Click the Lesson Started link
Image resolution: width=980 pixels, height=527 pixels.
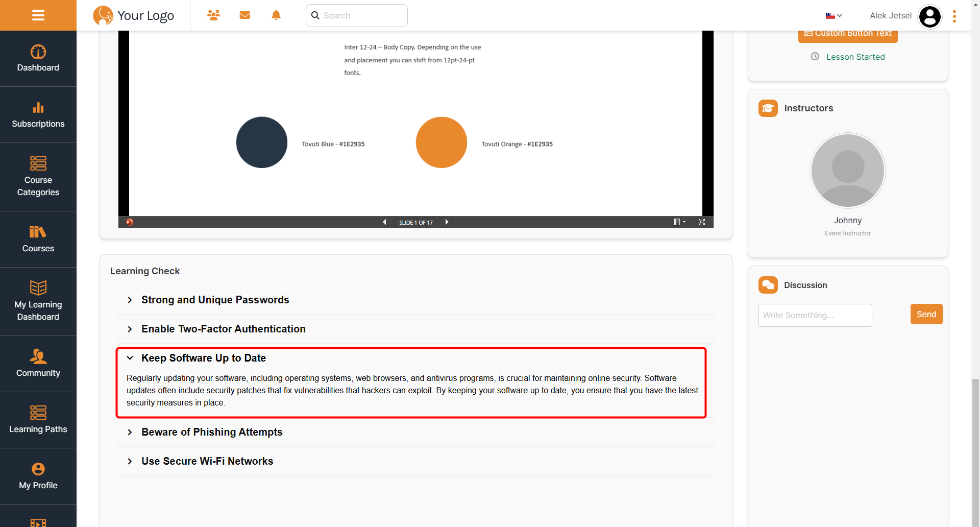point(855,57)
